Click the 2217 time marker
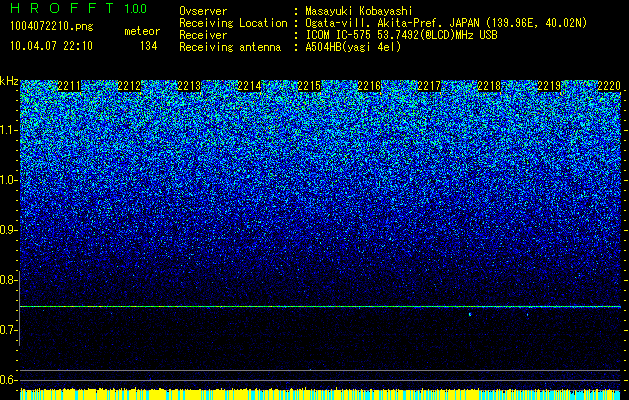The height and width of the screenshot is (400, 629). tap(429, 86)
